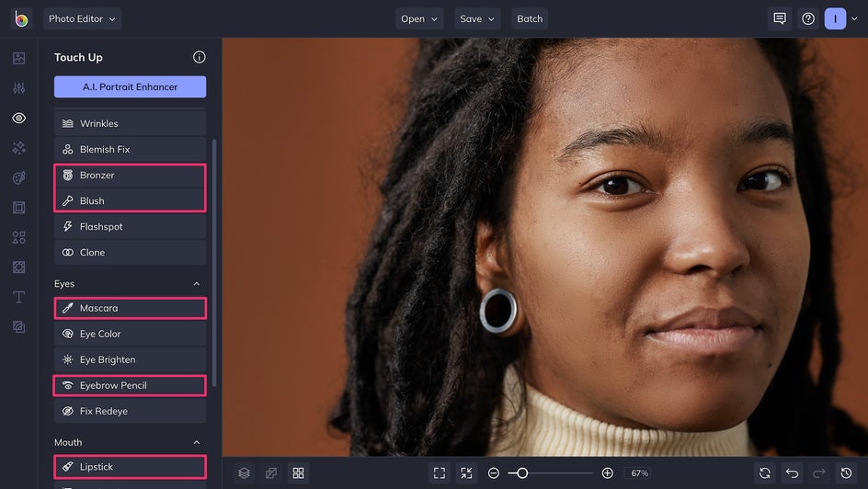Select the Fix Redeye tool
This screenshot has width=868, height=489.
(130, 411)
